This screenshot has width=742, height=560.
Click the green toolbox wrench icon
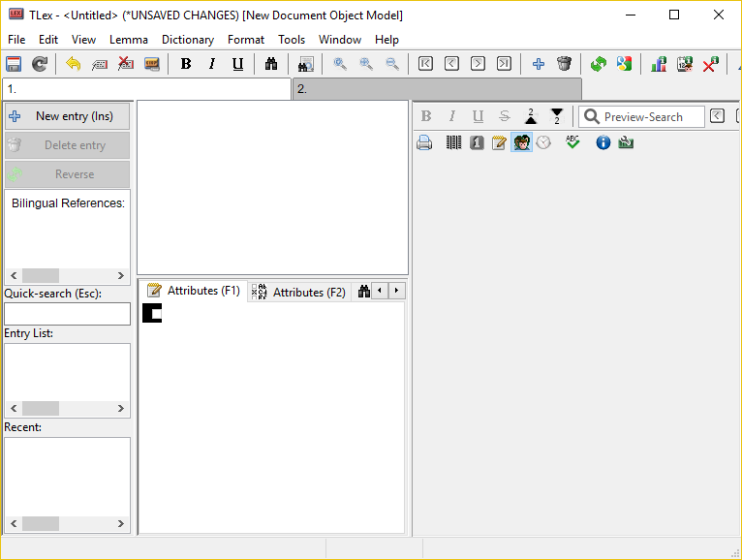pos(626,142)
